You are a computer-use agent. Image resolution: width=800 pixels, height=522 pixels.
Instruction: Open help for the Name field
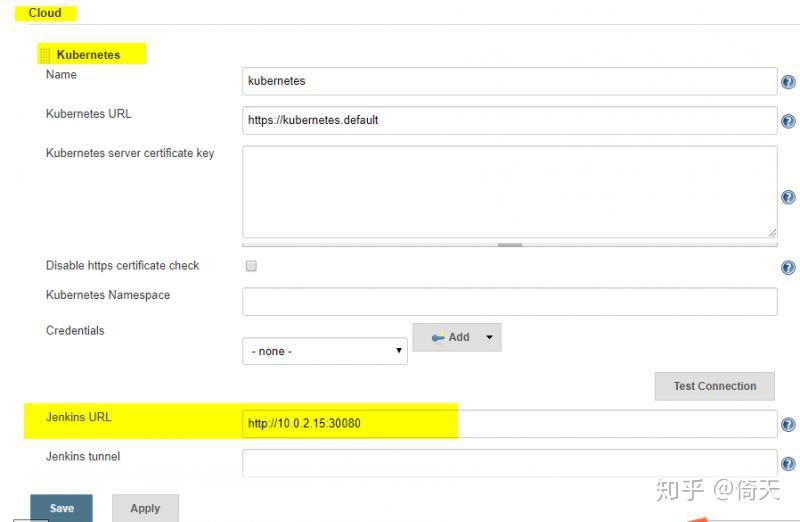click(788, 82)
